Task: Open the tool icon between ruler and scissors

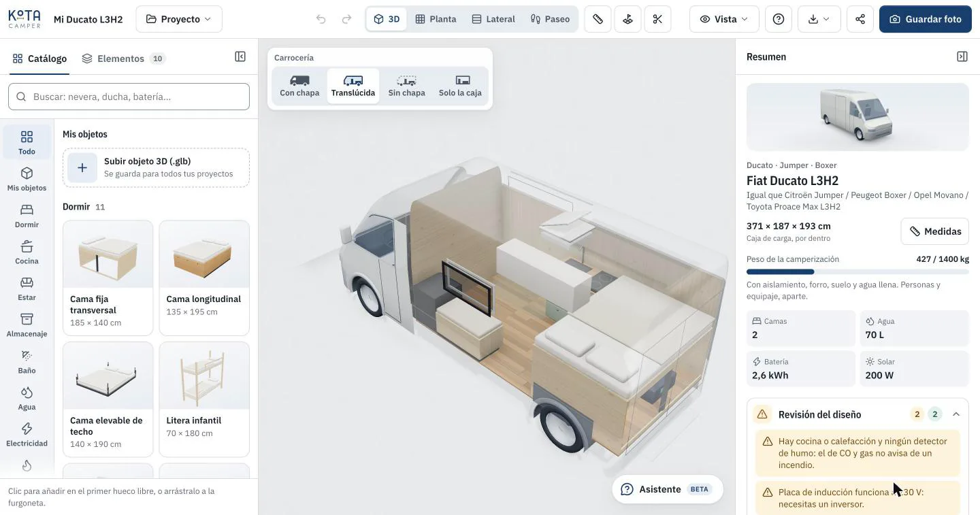Action: [x=627, y=19]
